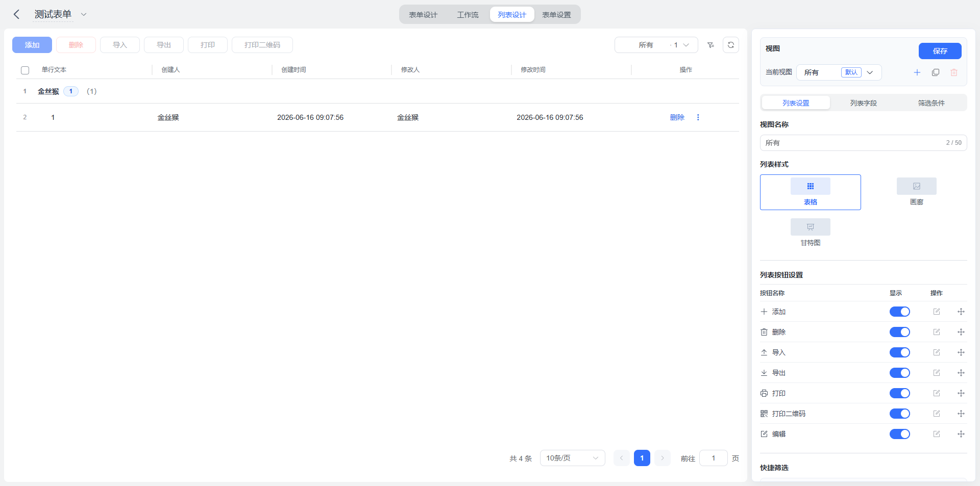Click the 导出 toolbar button
Screen dimensions: 980x486
(x=164, y=45)
